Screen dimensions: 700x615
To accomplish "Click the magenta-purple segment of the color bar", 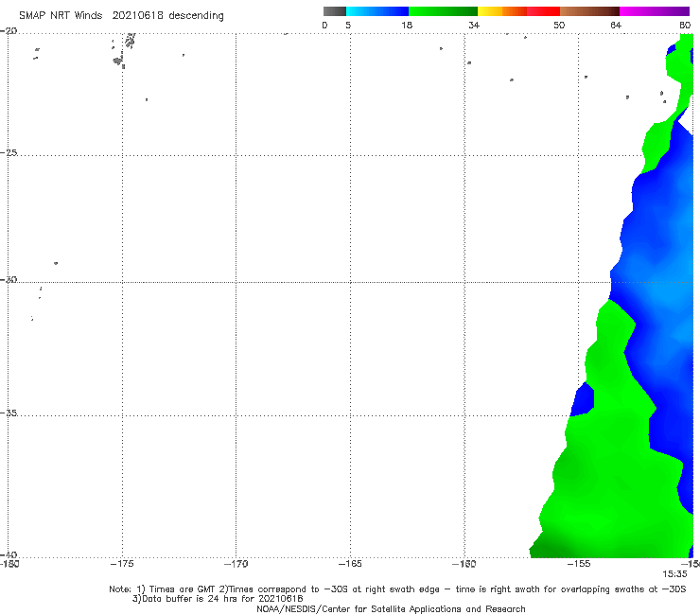I will pyautogui.click(x=655, y=11).
